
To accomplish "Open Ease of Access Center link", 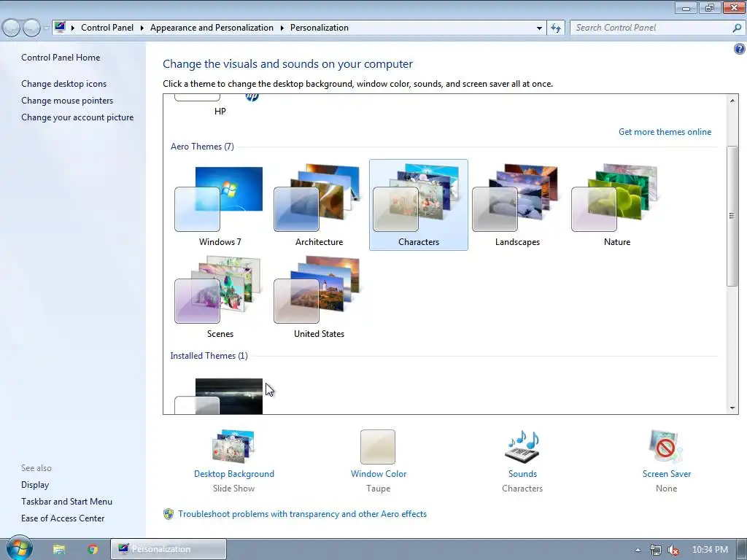I will coord(63,518).
